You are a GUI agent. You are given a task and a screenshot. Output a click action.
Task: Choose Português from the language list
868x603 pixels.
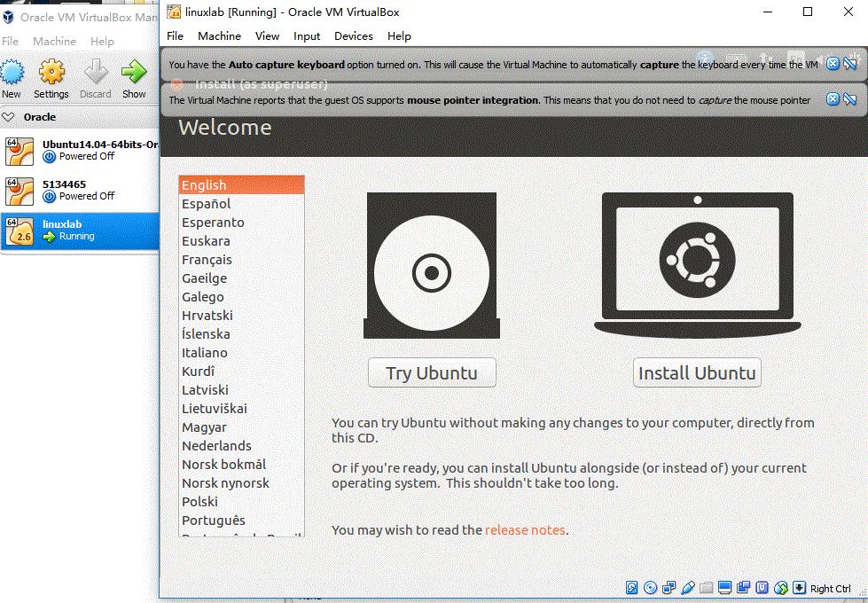pyautogui.click(x=241, y=521)
